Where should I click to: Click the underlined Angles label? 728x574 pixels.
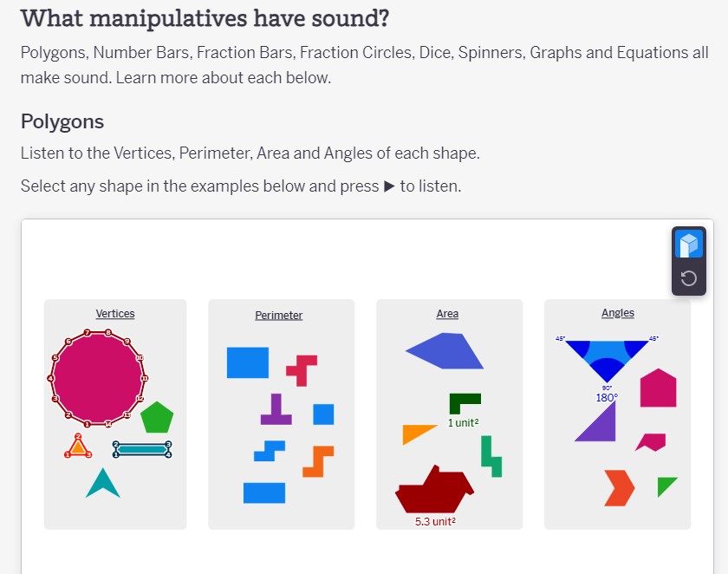point(617,312)
